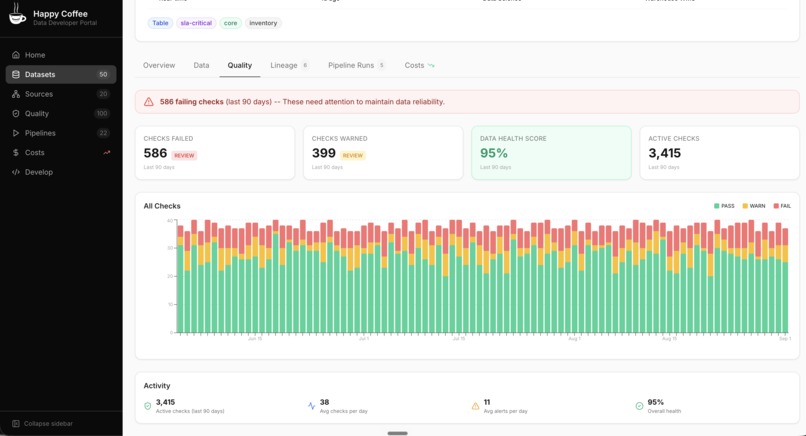Click the red trending arrow next to Costs in sidebar
The image size is (806, 436).
pos(106,153)
